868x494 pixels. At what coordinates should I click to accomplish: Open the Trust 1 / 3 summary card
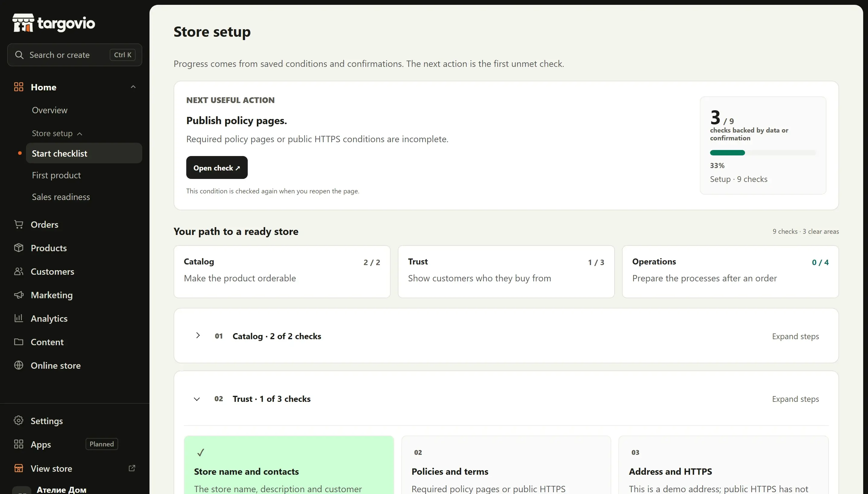coord(506,272)
